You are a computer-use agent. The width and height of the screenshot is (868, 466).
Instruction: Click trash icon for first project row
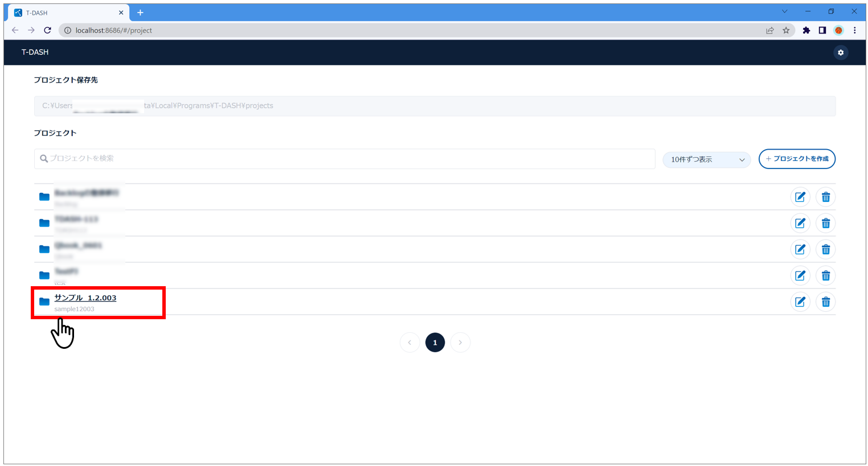pos(825,197)
